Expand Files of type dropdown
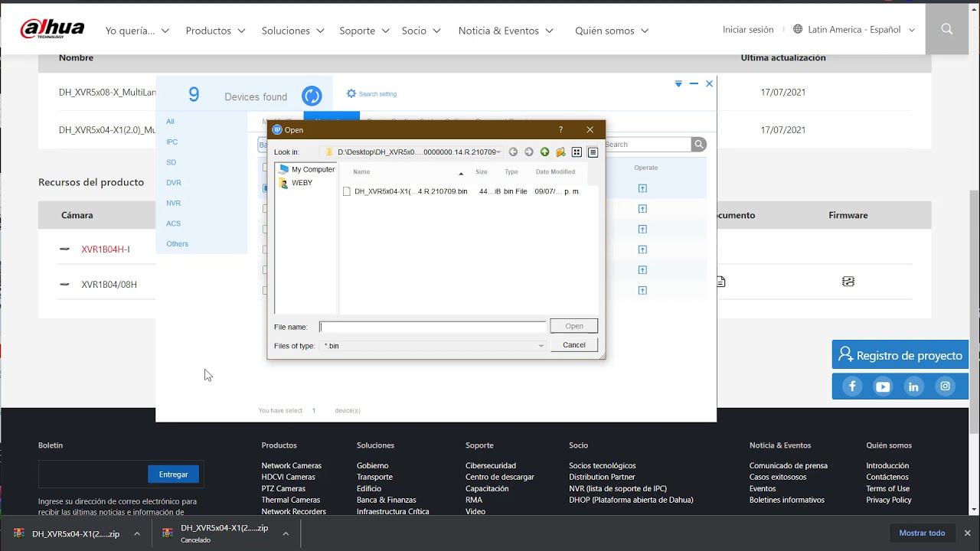Viewport: 980px width, 551px height. (541, 346)
